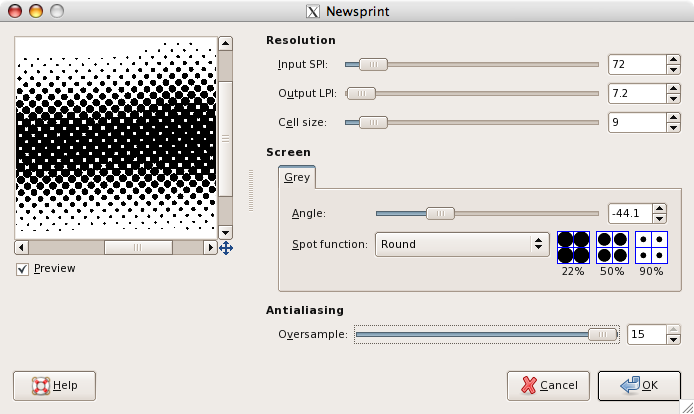Decrease Output LPI with down arrow
Screen dimensions: 694x414
[673, 99]
